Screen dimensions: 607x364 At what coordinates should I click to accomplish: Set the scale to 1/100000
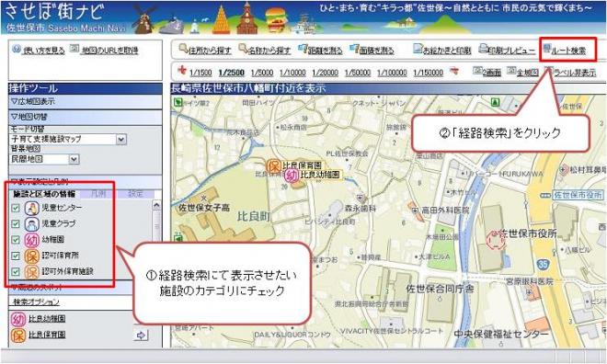click(392, 73)
